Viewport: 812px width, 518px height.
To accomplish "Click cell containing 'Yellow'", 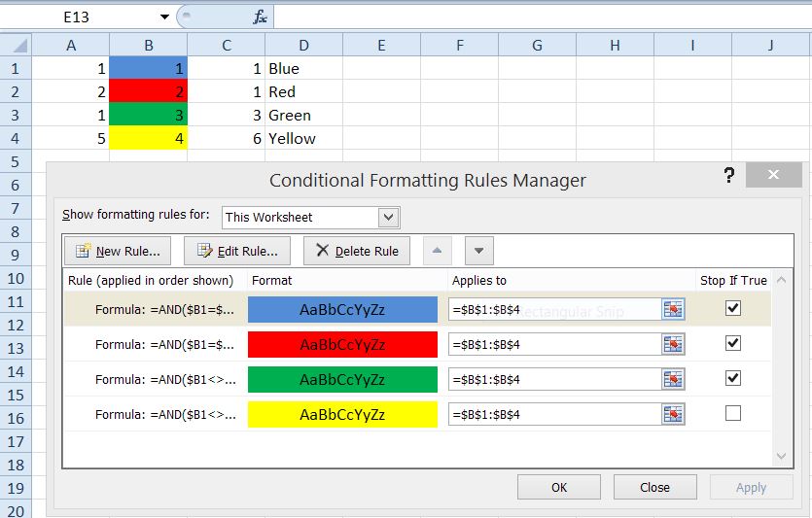I will [304, 138].
